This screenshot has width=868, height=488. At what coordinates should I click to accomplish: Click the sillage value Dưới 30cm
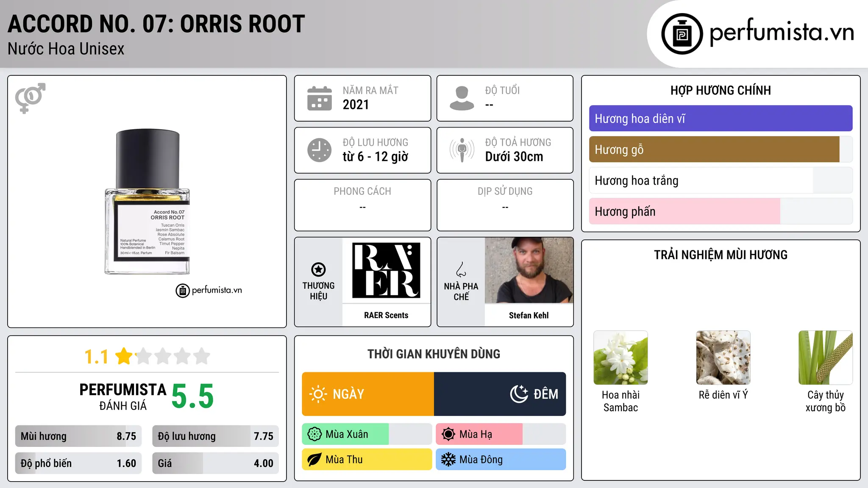click(514, 157)
